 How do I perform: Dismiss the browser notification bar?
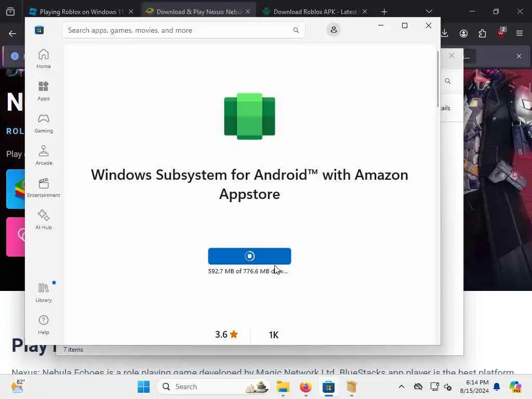tap(519, 56)
